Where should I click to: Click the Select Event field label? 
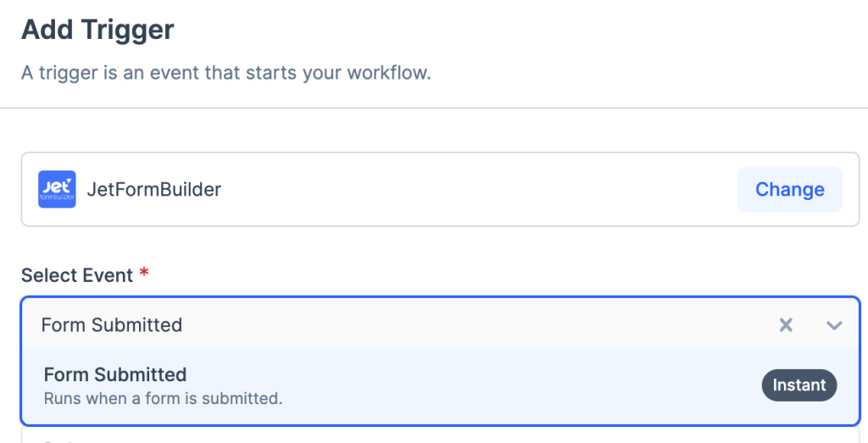[x=77, y=275]
